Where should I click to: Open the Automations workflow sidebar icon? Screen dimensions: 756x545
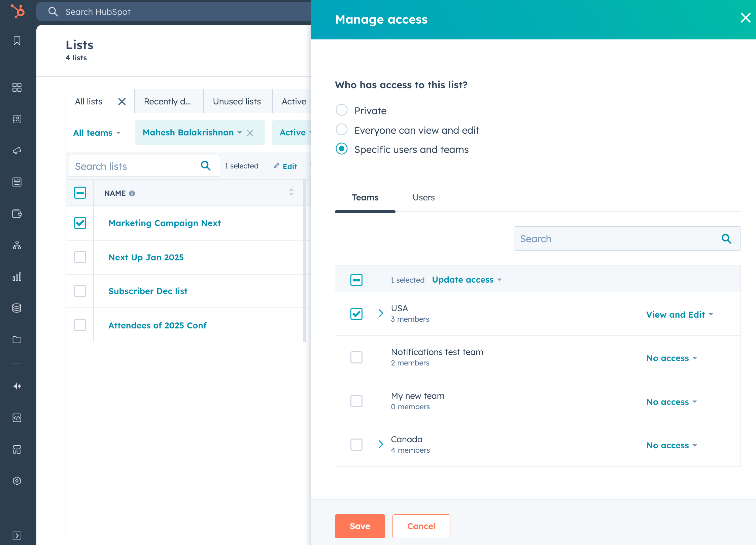[x=17, y=246]
